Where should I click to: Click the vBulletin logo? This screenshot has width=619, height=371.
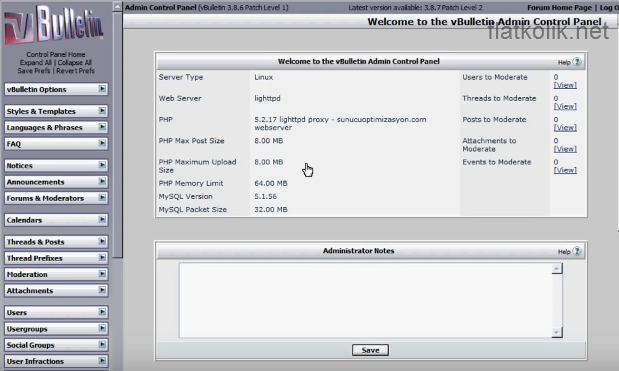(x=54, y=26)
